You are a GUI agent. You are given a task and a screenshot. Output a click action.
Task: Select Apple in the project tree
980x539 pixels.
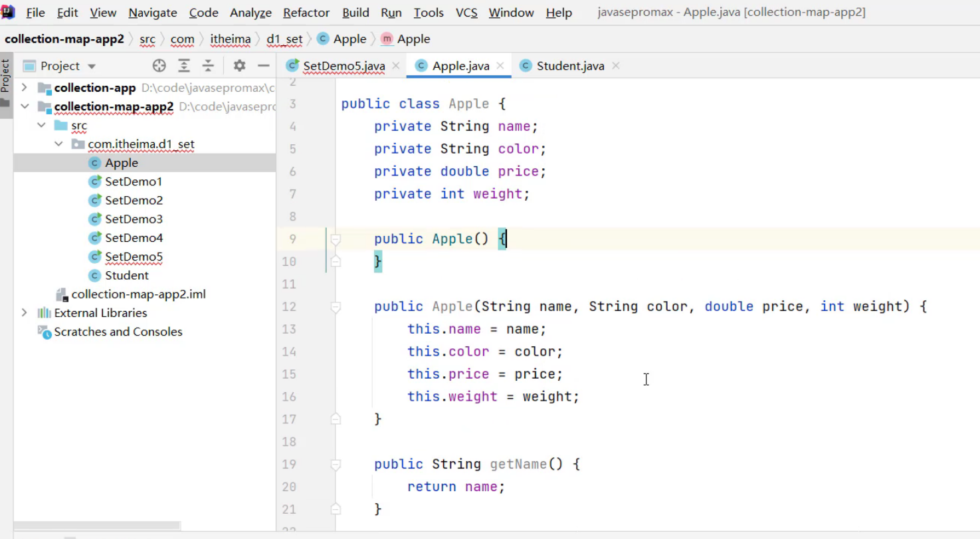[145, 163]
